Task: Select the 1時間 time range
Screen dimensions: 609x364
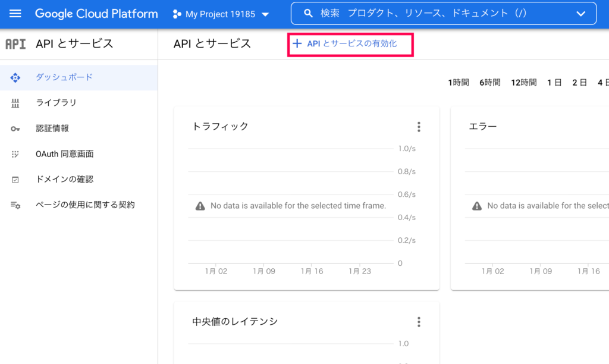Action: (x=459, y=83)
